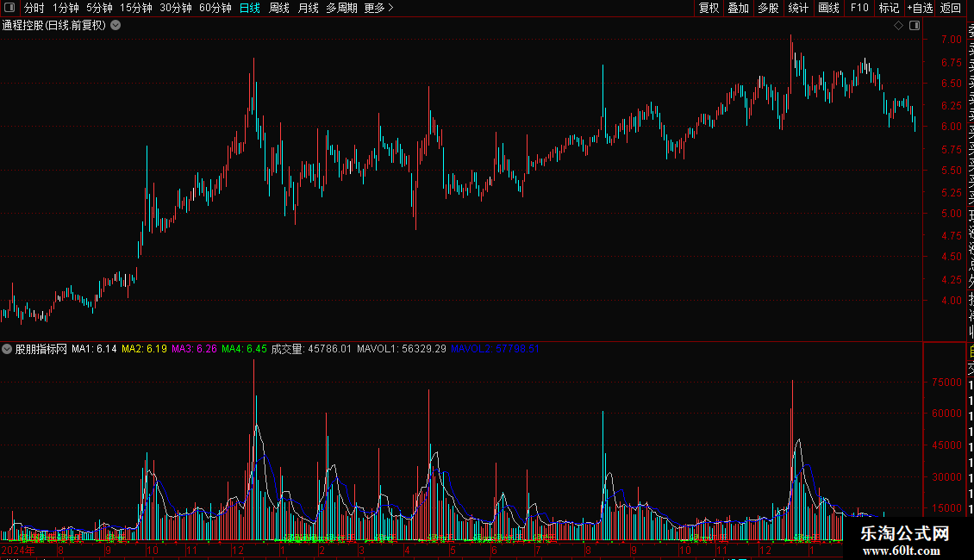Open the 复权 adjustment menu
974x560 pixels.
tap(709, 8)
